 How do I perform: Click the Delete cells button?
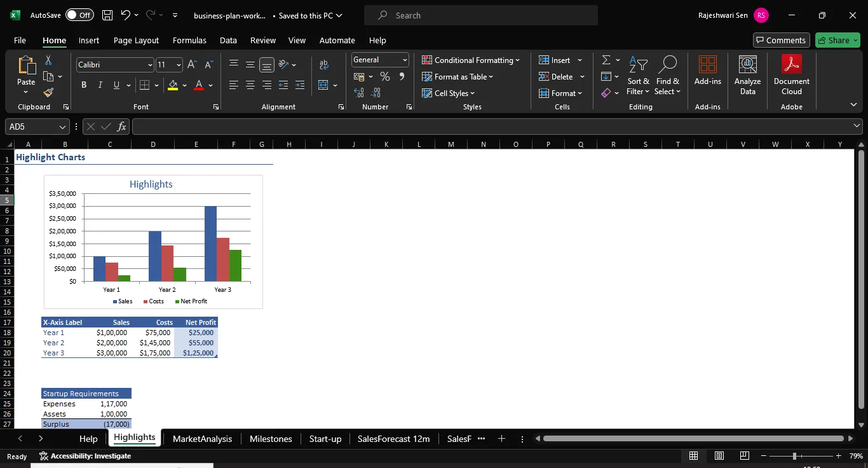(556, 76)
